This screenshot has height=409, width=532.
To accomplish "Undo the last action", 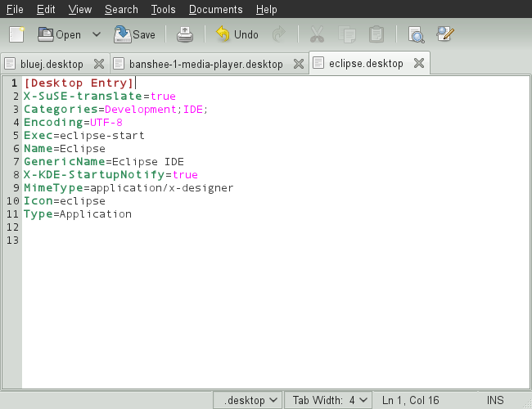I will tap(237, 34).
